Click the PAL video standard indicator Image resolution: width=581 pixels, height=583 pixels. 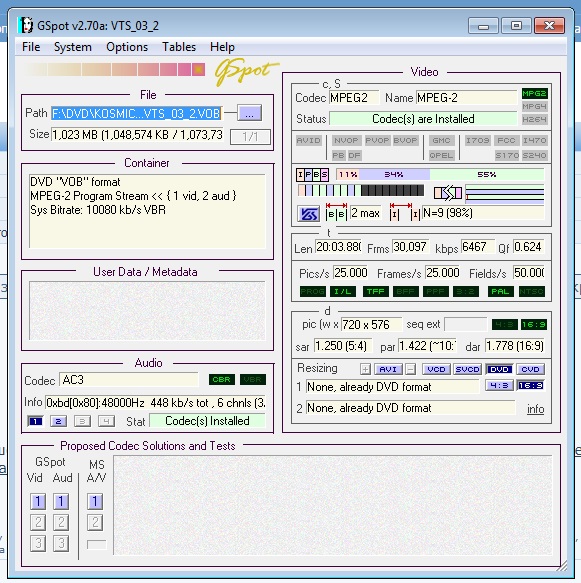(500, 292)
